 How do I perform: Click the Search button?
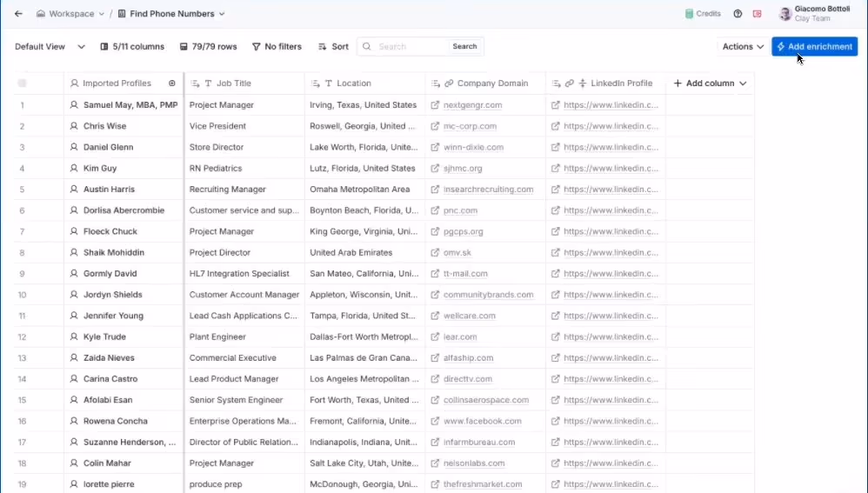pyautogui.click(x=464, y=46)
